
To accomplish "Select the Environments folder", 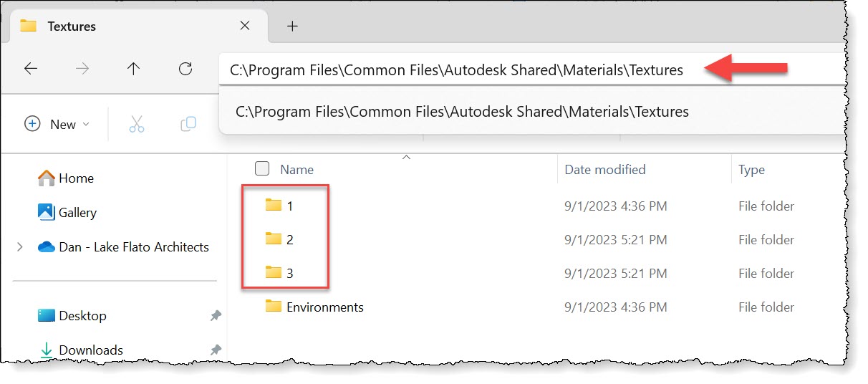I will coord(324,307).
